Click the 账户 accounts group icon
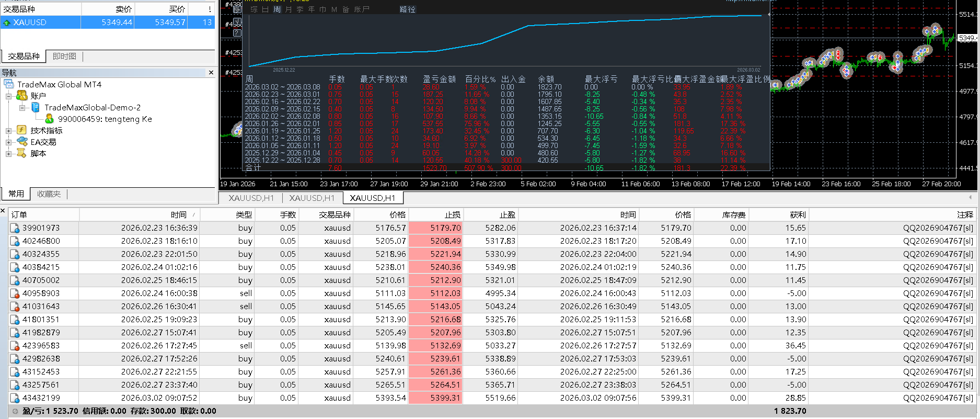This screenshot has height=419, width=980. pos(22,96)
